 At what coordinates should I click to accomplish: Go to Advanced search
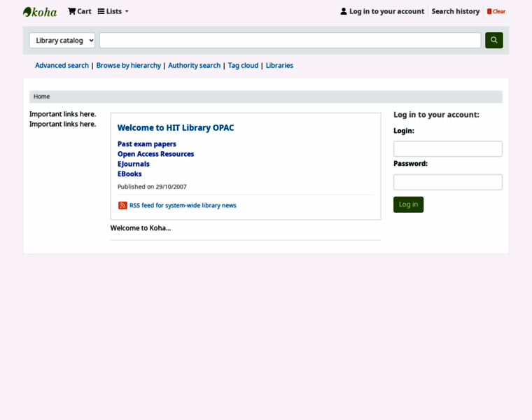[x=62, y=66]
